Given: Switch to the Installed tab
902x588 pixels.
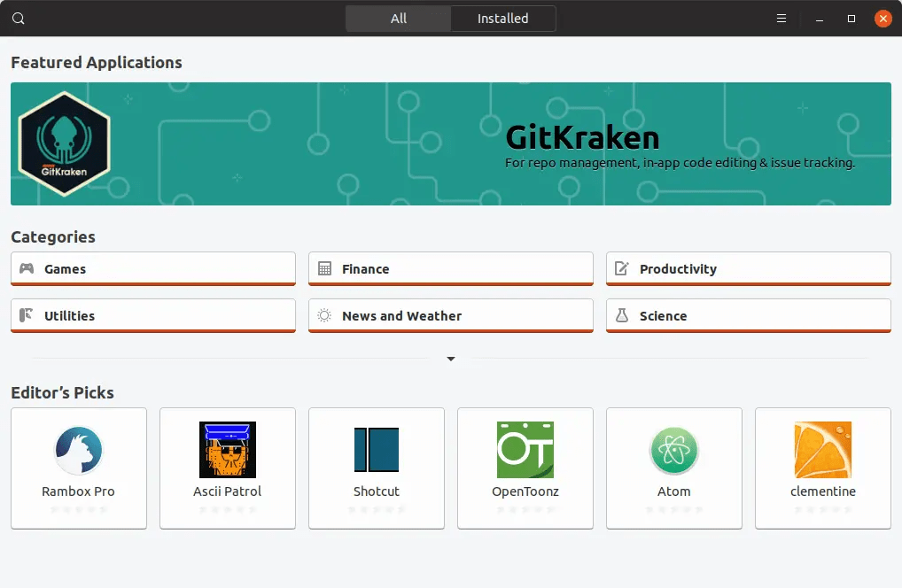Looking at the screenshot, I should pos(502,18).
